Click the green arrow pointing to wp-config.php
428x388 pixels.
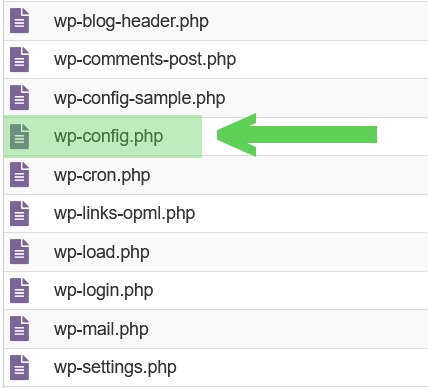pyautogui.click(x=297, y=135)
